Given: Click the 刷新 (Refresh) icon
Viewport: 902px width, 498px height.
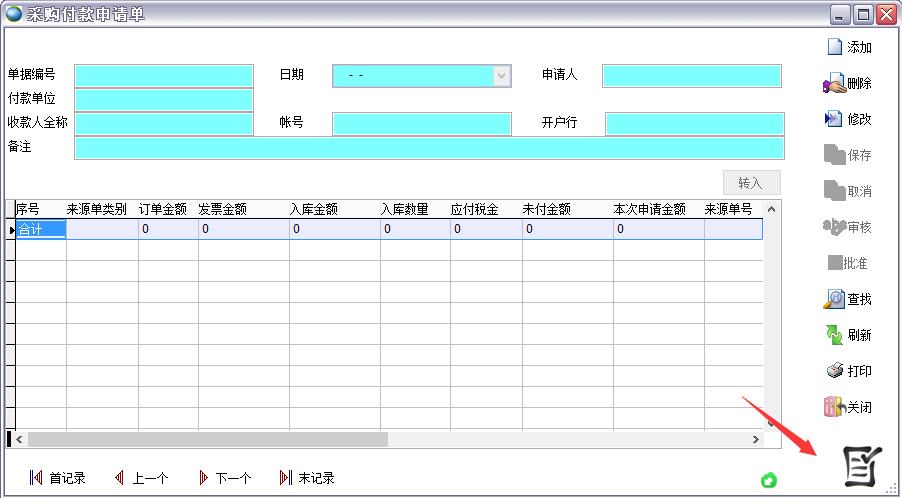Looking at the screenshot, I should click(835, 335).
